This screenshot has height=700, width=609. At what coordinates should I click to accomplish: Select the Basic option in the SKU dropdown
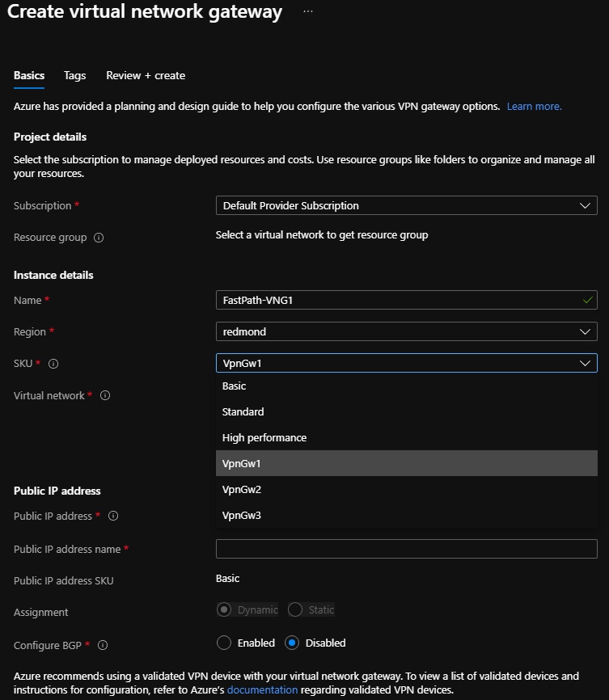(x=234, y=386)
